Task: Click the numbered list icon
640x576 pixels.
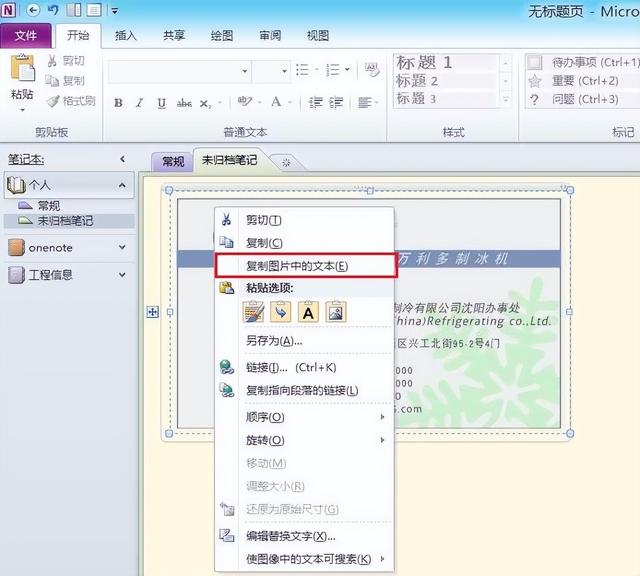Action: tap(333, 70)
